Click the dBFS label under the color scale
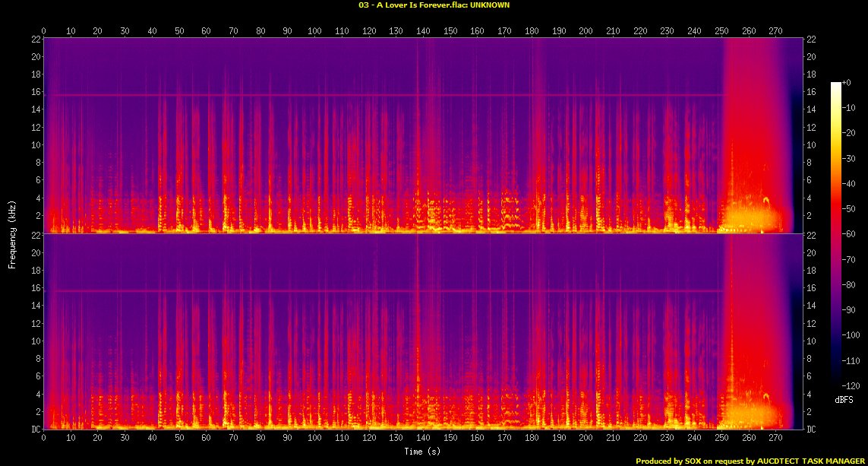 (843, 399)
